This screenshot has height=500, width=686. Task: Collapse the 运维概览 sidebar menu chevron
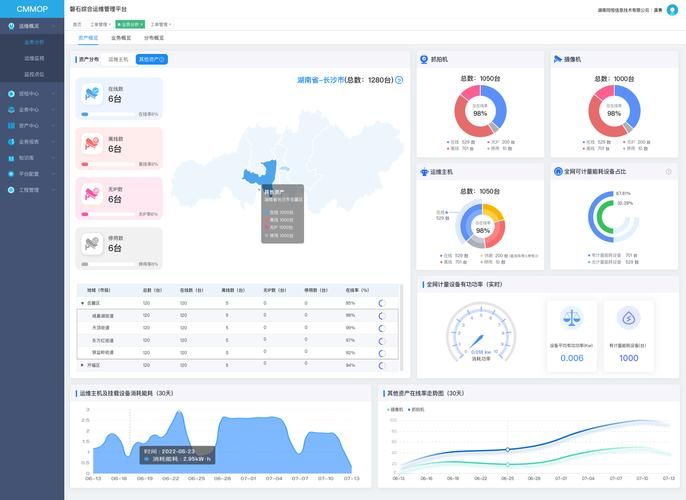(x=53, y=26)
